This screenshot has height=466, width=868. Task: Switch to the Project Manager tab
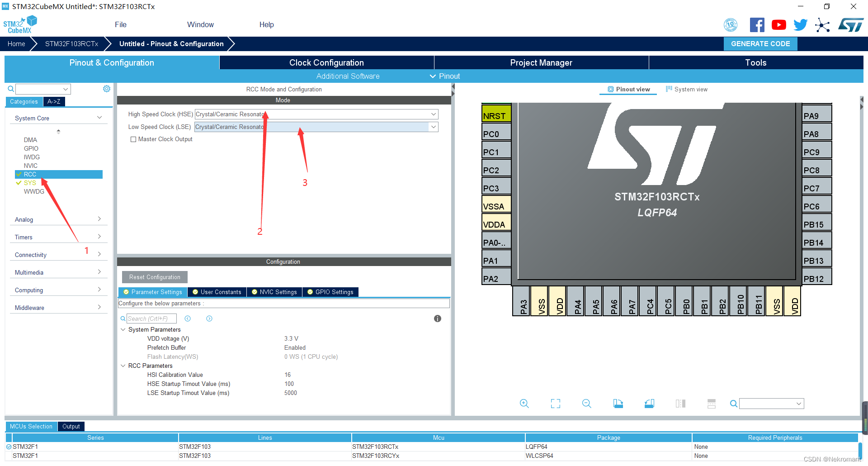click(x=541, y=62)
